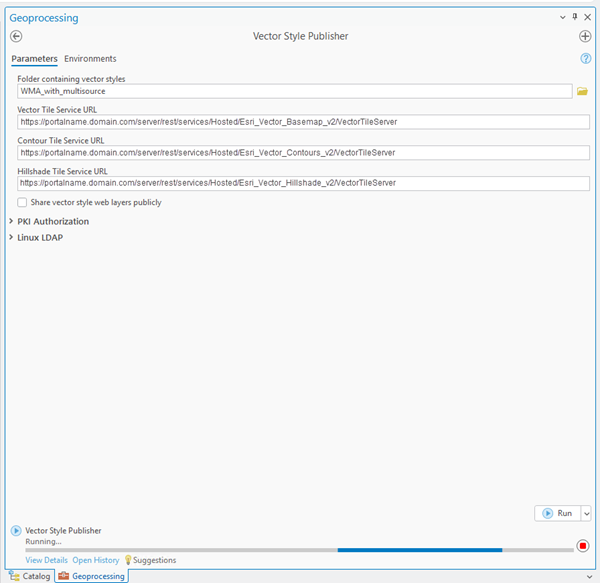Click the Folder containing vector styles label
This screenshot has width=600, height=583.
[x=71, y=79]
